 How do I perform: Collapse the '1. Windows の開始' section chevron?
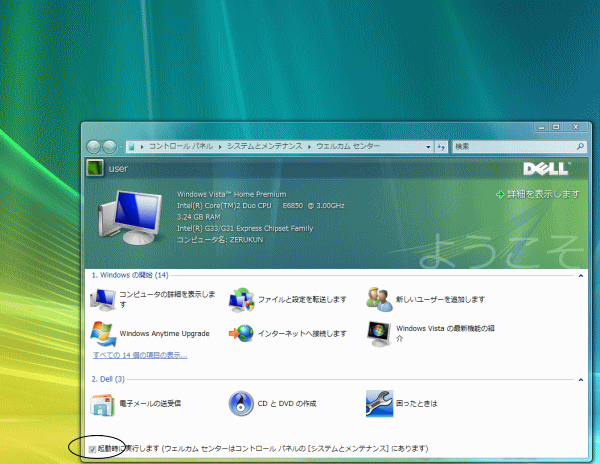(x=580, y=276)
